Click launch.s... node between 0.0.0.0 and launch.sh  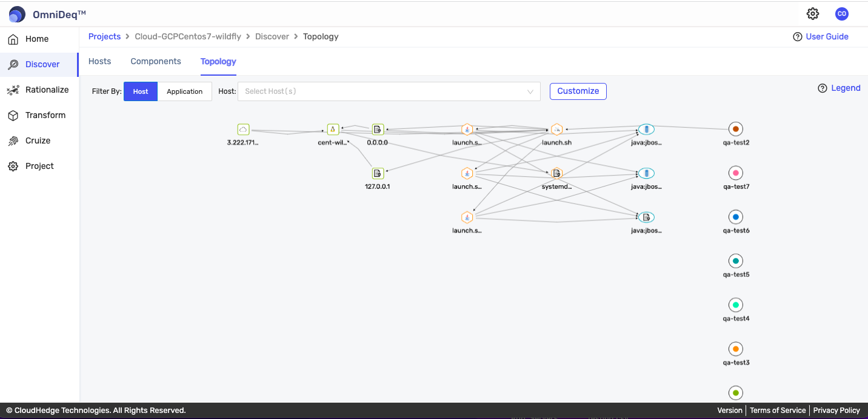point(467,129)
